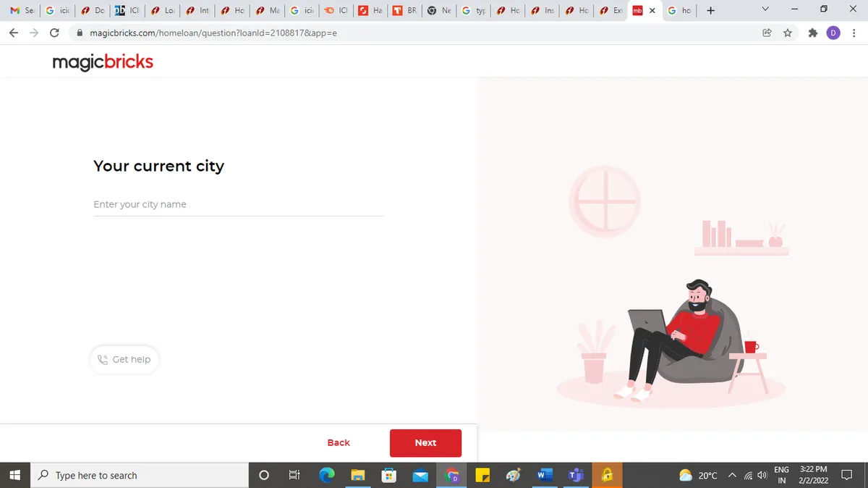
Task: Click the Back link
Action: 339,442
